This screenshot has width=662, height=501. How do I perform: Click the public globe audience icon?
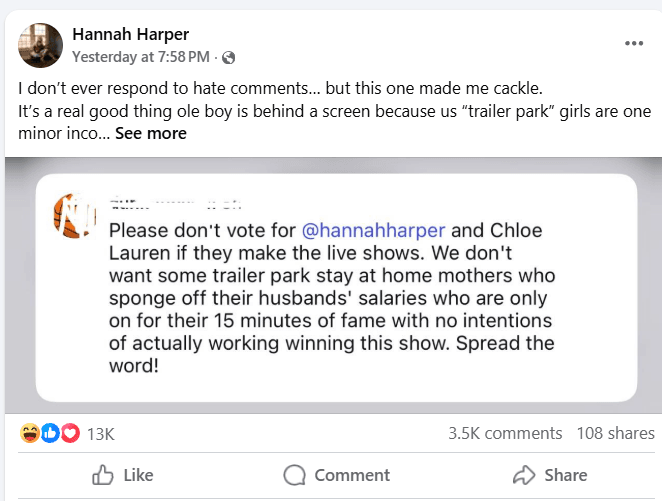[228, 57]
